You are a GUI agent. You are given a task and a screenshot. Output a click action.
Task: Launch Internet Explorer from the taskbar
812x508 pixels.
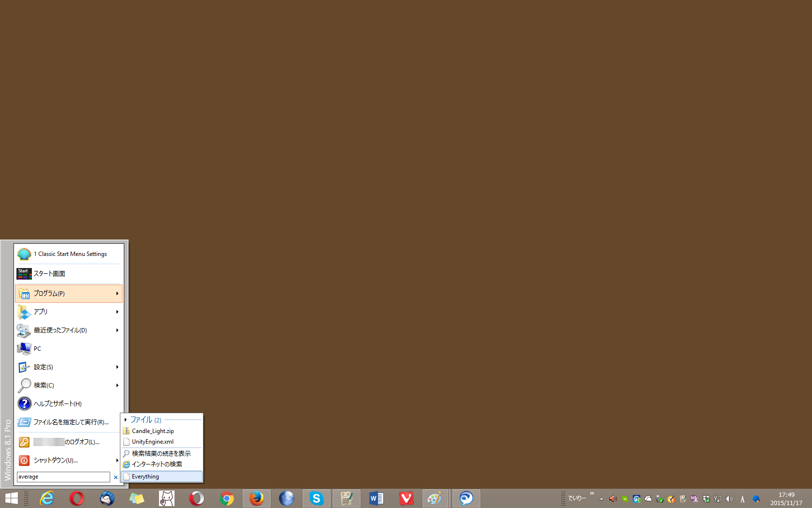click(x=47, y=498)
